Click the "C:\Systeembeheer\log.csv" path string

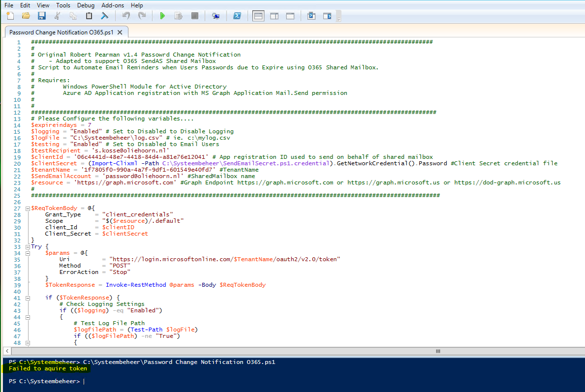pyautogui.click(x=116, y=138)
